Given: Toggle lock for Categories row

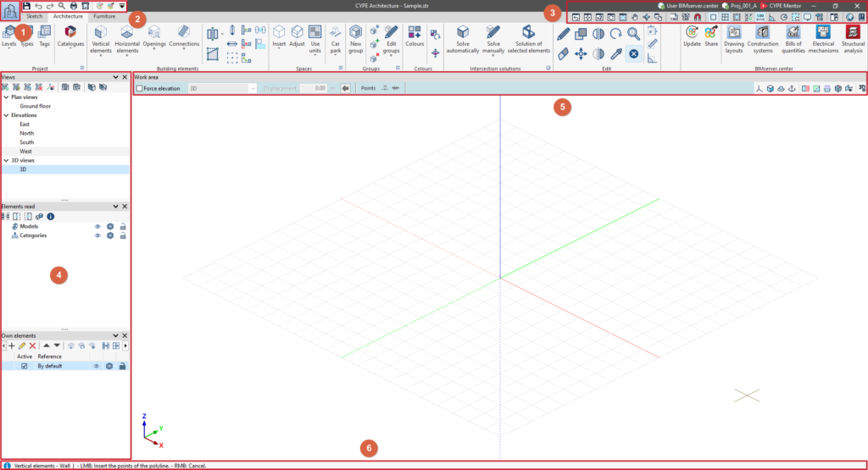Looking at the screenshot, I should 123,235.
